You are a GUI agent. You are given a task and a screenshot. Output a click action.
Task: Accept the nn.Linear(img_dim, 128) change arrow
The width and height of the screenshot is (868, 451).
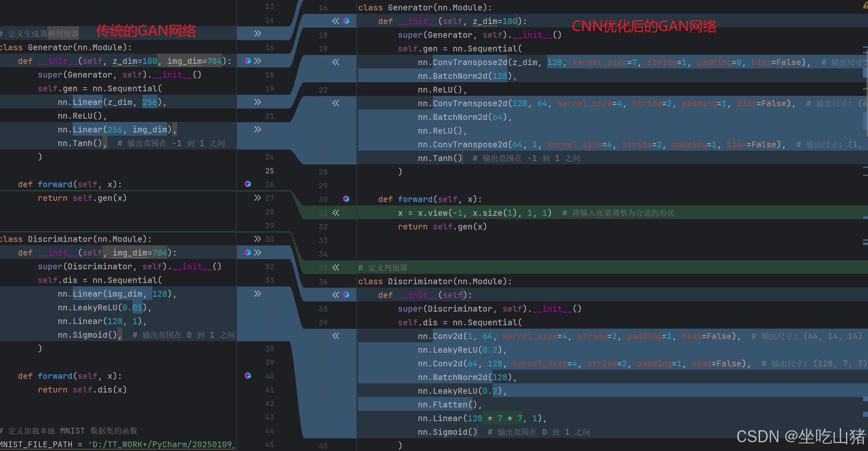tap(258, 294)
